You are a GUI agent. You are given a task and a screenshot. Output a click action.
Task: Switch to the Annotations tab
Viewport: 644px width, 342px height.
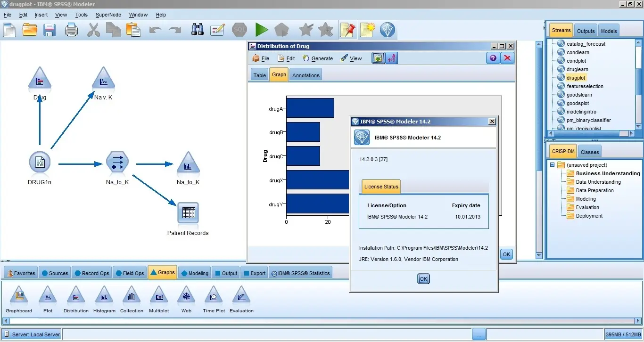click(306, 75)
